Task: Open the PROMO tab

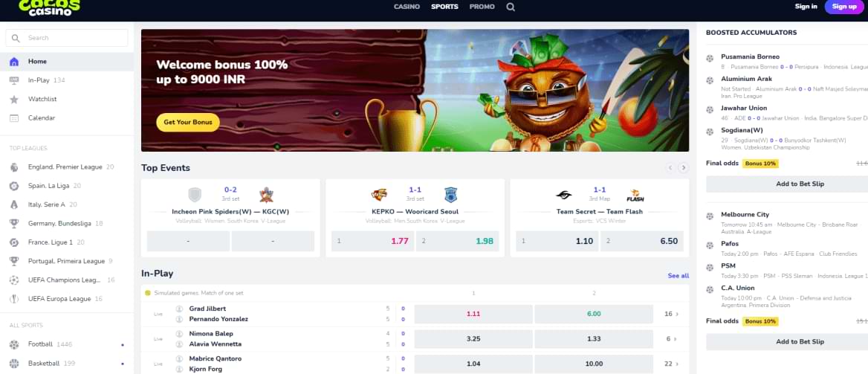Action: tap(482, 7)
